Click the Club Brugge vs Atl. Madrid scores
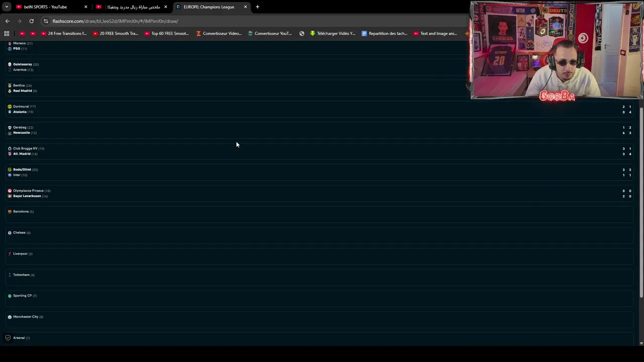Viewport: 644px width, 362px height. [x=626, y=151]
